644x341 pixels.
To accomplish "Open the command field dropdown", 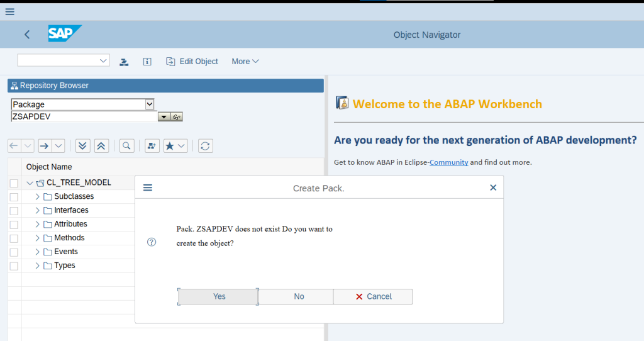I will (x=103, y=61).
